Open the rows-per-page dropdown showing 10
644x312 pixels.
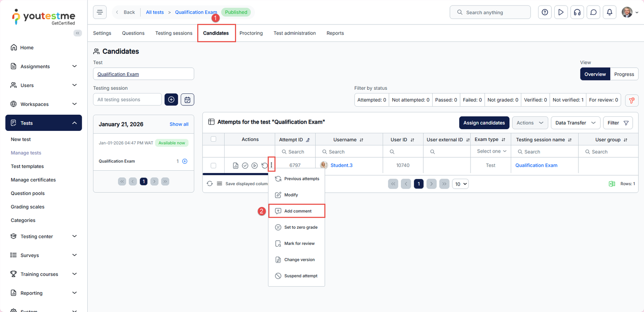(460, 184)
